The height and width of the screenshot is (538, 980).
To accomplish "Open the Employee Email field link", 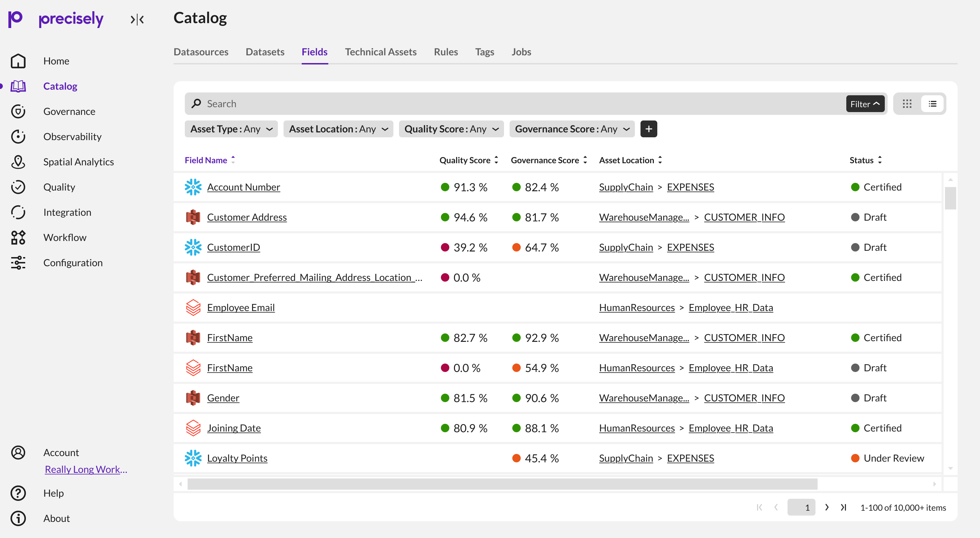I will coord(241,307).
